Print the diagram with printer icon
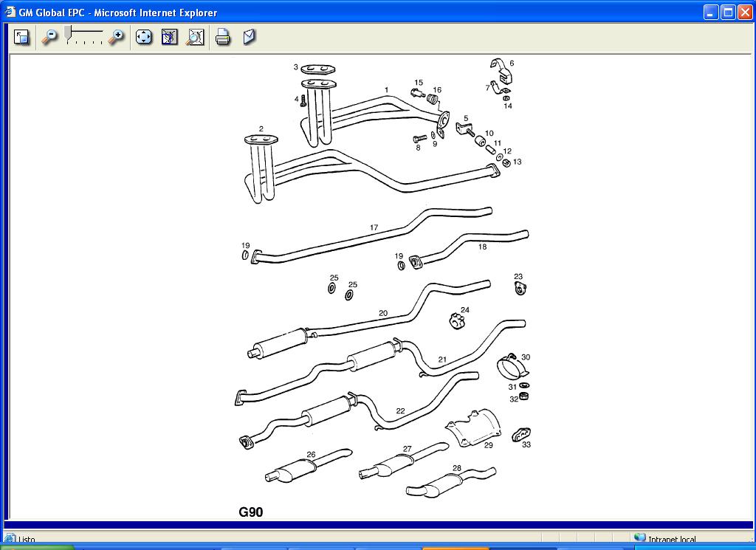756x550 pixels. point(223,37)
